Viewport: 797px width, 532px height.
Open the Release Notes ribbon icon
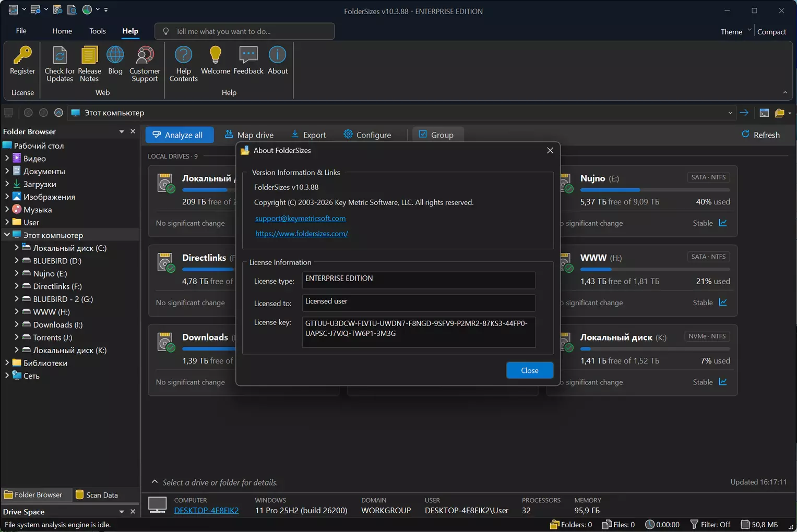[89, 55]
